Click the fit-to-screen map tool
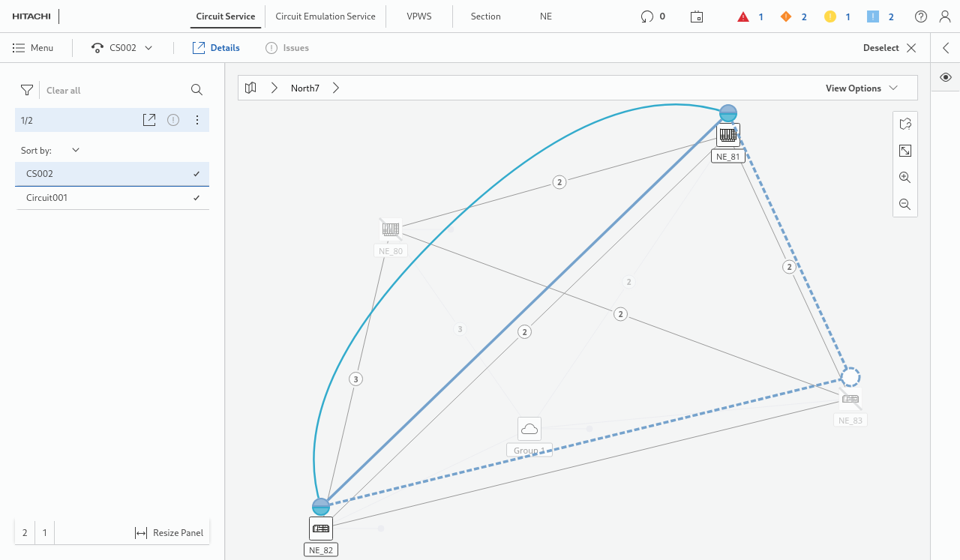The image size is (960, 560). click(x=905, y=151)
